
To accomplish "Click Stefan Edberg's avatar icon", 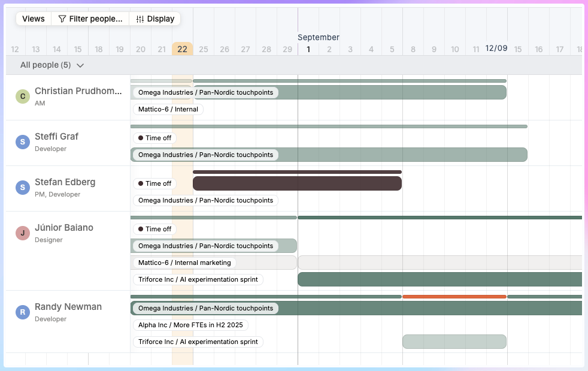I will 22,188.
